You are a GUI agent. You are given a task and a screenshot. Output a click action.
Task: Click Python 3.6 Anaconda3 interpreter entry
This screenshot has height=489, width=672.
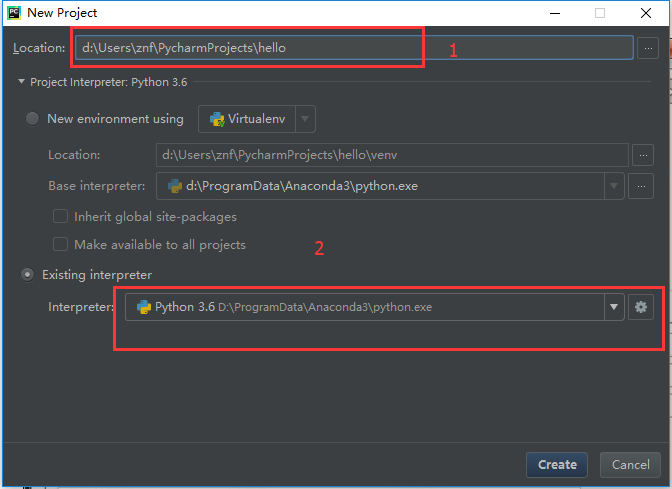pos(294,307)
